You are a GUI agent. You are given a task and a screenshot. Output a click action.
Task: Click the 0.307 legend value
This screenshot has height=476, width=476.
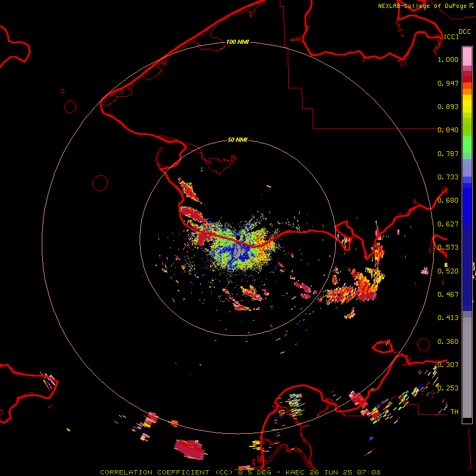pos(448,364)
